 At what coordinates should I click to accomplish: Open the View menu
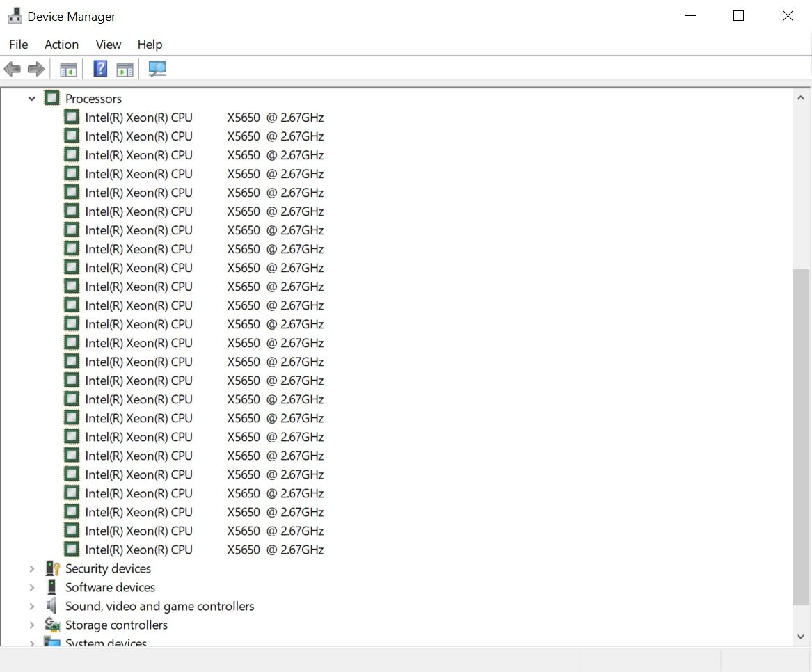coord(109,45)
